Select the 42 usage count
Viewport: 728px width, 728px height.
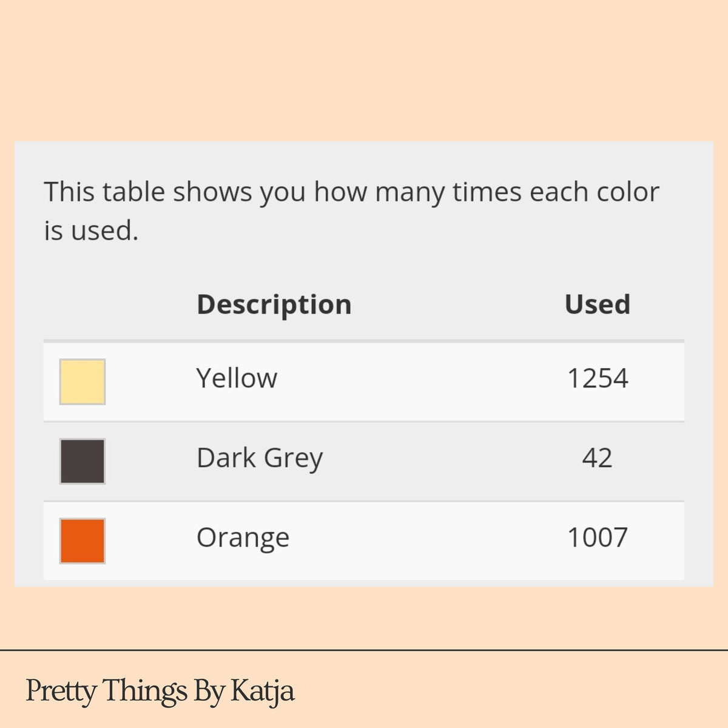click(597, 458)
